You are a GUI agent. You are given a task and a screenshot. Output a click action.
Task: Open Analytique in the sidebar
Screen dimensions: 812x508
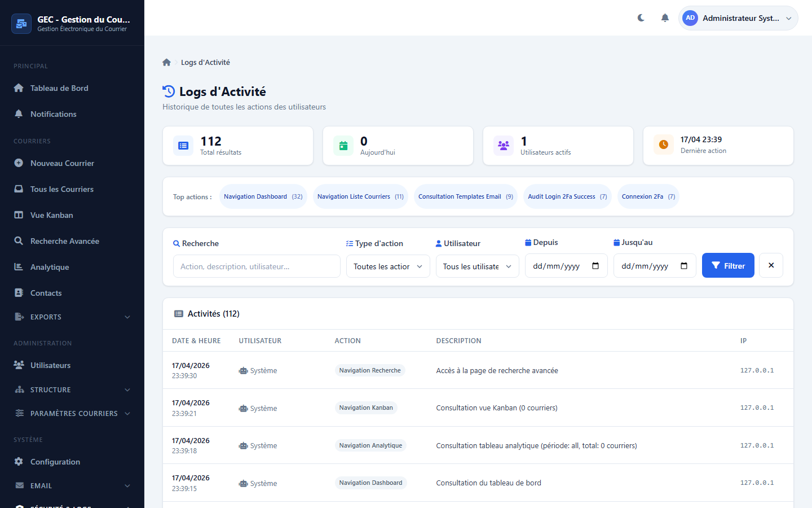[50, 267]
